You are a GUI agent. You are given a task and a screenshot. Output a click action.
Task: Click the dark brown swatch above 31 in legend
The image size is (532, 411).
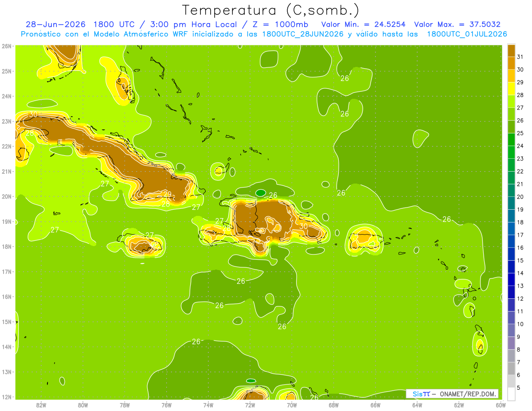click(x=511, y=51)
